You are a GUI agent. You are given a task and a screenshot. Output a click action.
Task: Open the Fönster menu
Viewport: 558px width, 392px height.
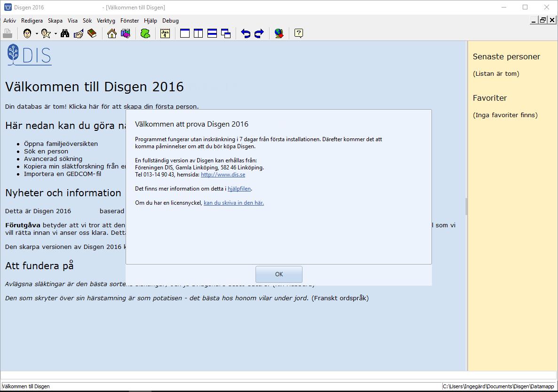point(129,21)
